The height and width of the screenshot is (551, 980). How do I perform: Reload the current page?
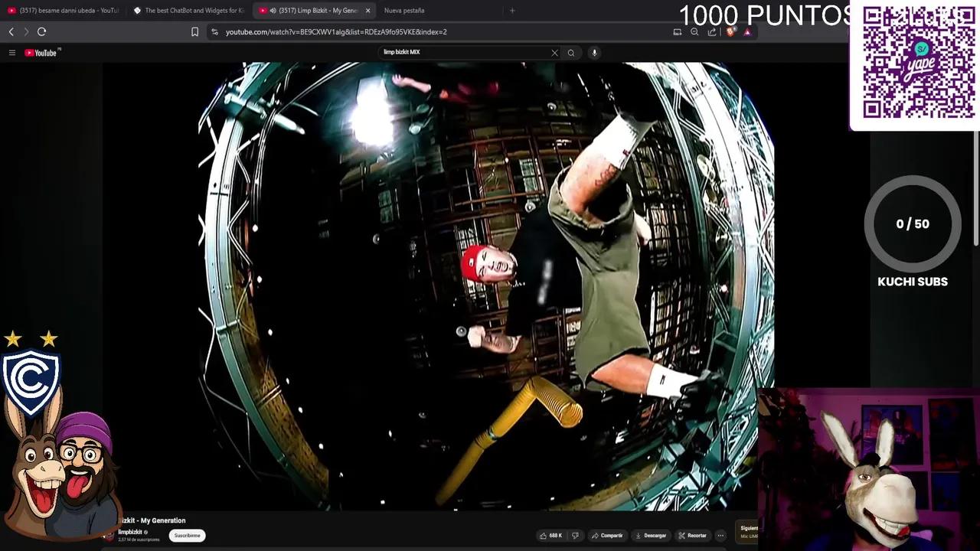(x=42, y=32)
